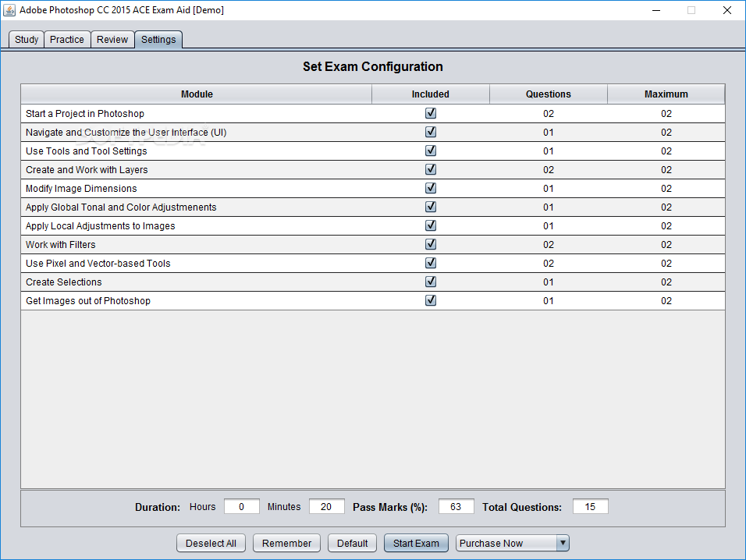Select 'Use Tools and Tool Settings' module name
746x560 pixels.
pyautogui.click(x=86, y=151)
